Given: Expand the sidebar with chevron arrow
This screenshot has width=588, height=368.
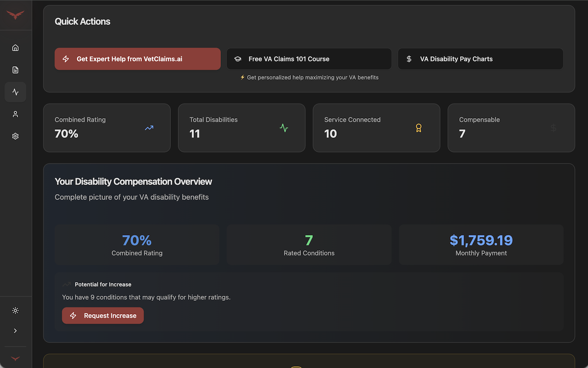Looking at the screenshot, I should click(x=15, y=331).
